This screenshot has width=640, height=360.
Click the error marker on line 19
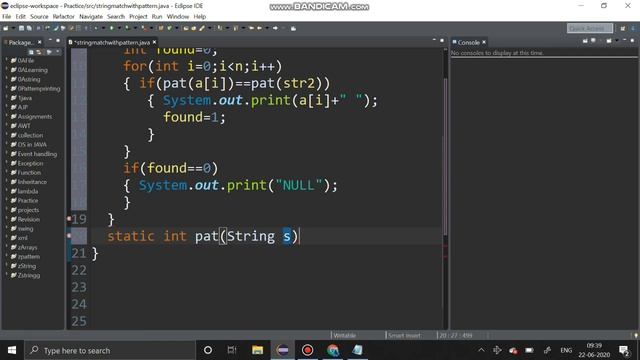[69, 219]
